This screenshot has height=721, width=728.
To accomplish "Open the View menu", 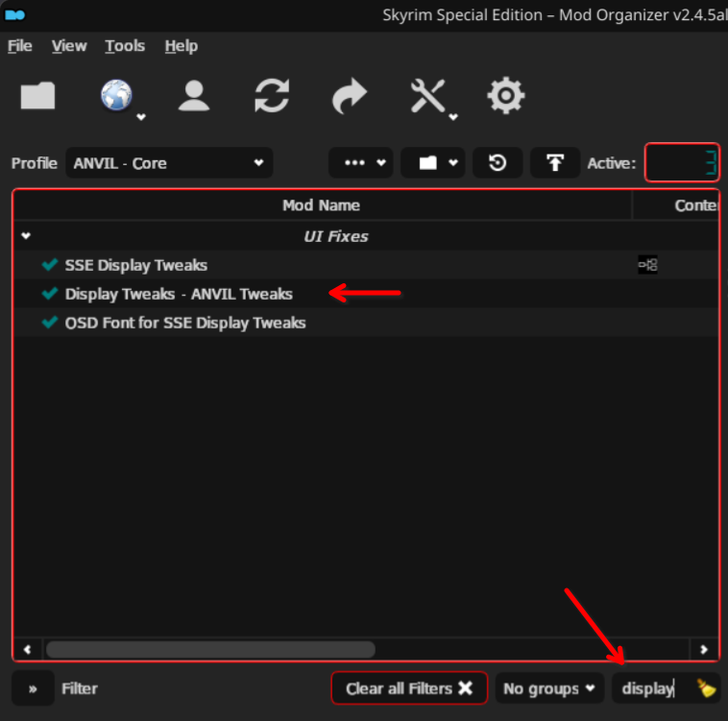I will click(x=68, y=46).
